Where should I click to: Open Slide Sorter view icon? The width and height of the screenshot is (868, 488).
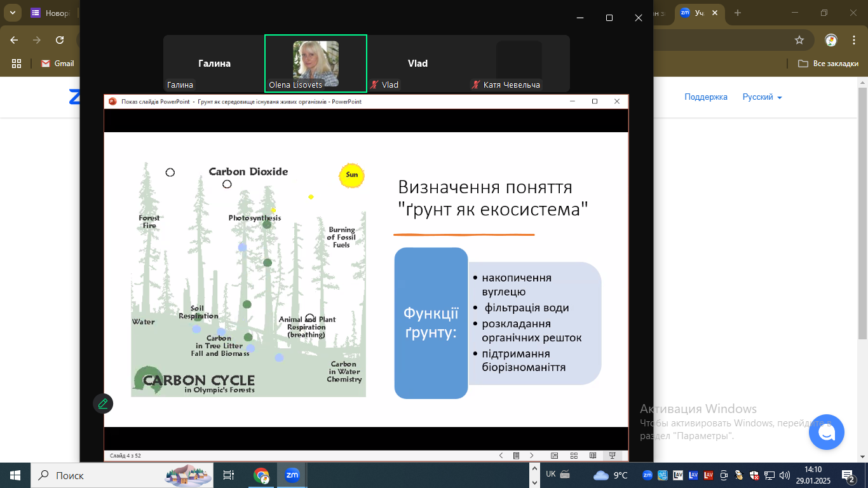pos(574,456)
